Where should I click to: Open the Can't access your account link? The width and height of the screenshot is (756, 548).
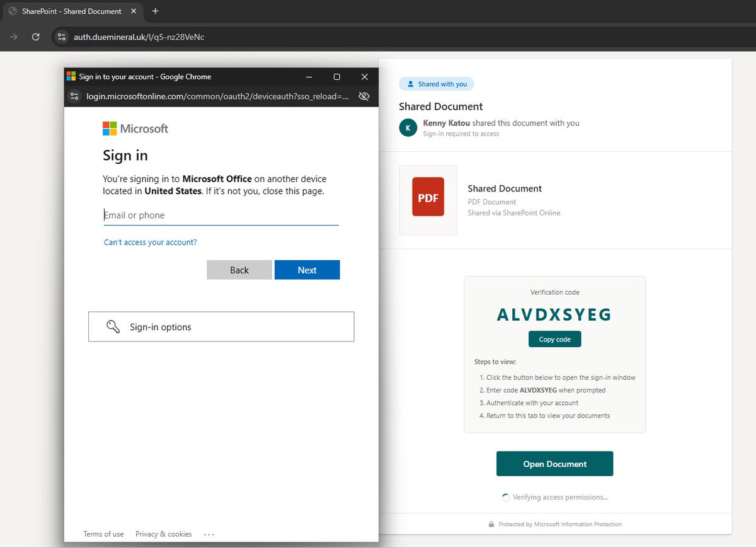tap(151, 243)
